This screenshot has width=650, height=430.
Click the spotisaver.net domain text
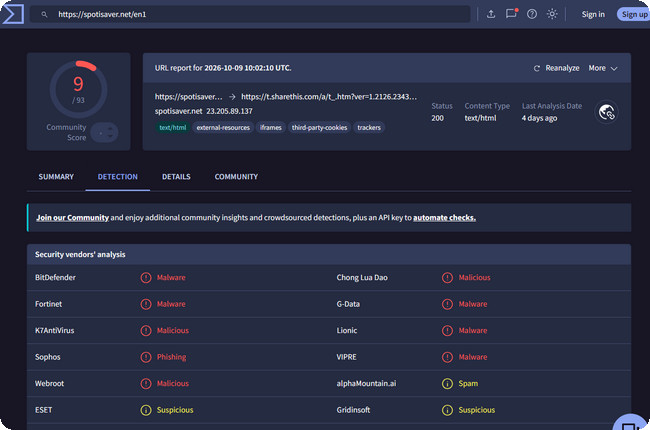(179, 111)
